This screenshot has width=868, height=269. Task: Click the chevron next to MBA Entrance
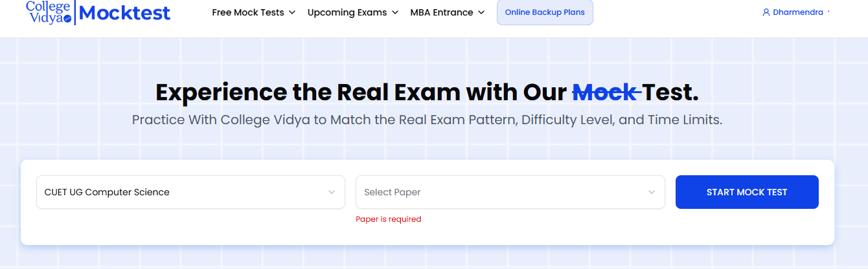481,12
